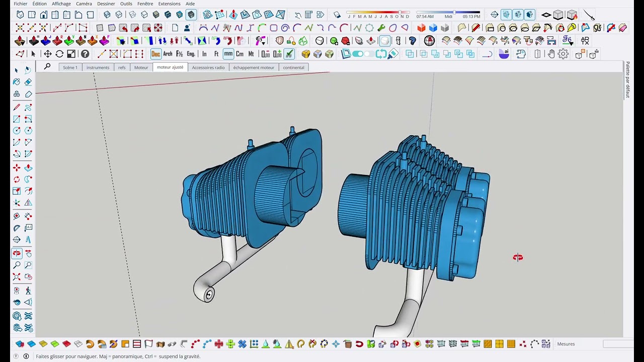Image resolution: width=644 pixels, height=362 pixels.
Task: Click the Mesures input field
Action: [618, 344]
